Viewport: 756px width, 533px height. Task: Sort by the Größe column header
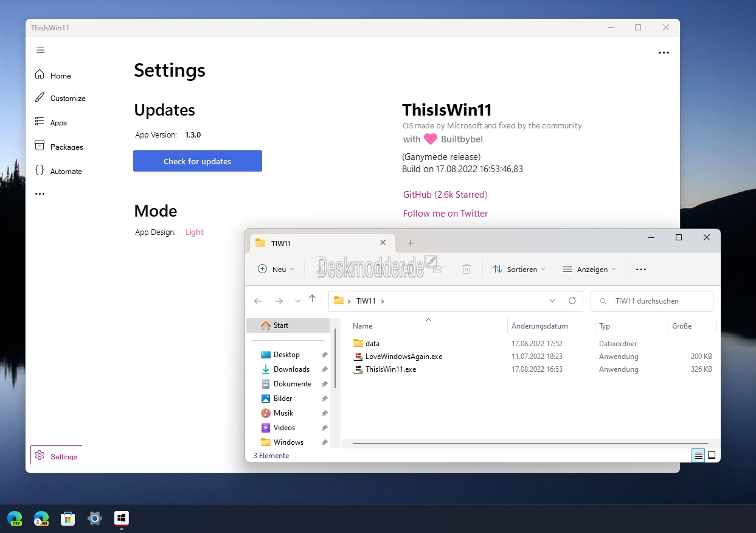(682, 326)
